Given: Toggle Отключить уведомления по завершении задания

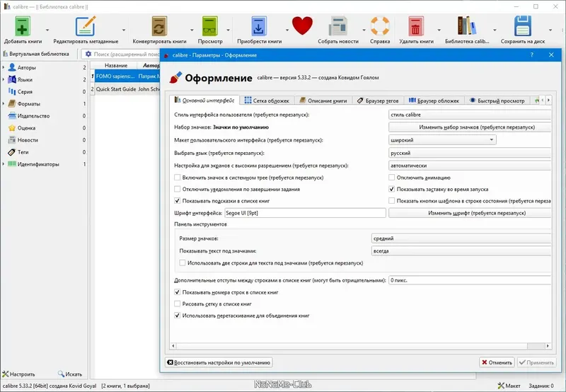Looking at the screenshot, I should [178, 189].
